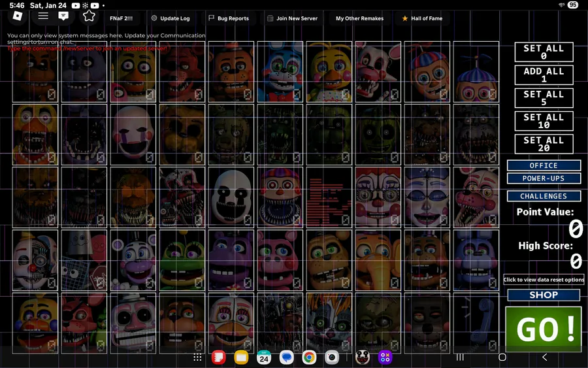This screenshot has height=368, width=588.
Task: Open the POWER-UPS menu
Action: 544,178
